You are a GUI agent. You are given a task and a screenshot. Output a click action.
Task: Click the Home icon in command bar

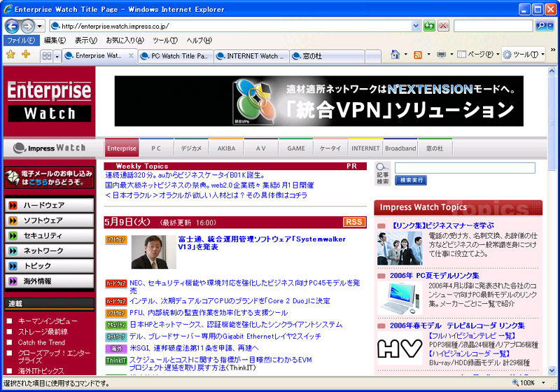(x=395, y=55)
